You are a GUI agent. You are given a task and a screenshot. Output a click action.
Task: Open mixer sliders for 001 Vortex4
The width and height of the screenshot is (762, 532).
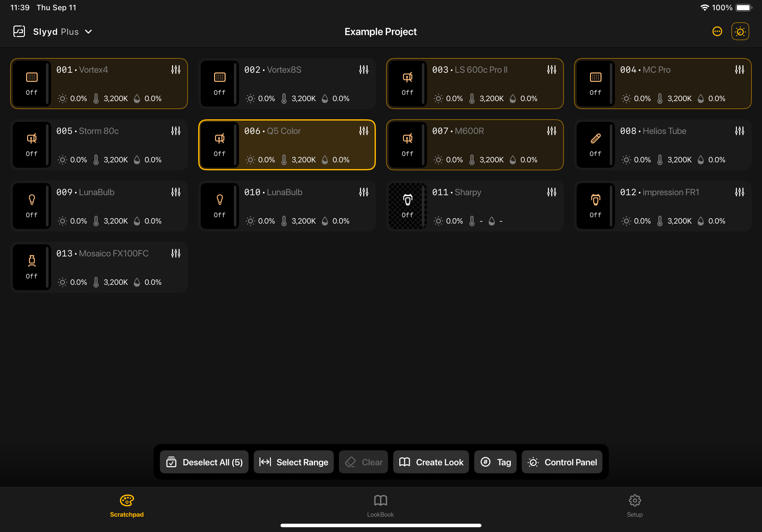coord(176,70)
